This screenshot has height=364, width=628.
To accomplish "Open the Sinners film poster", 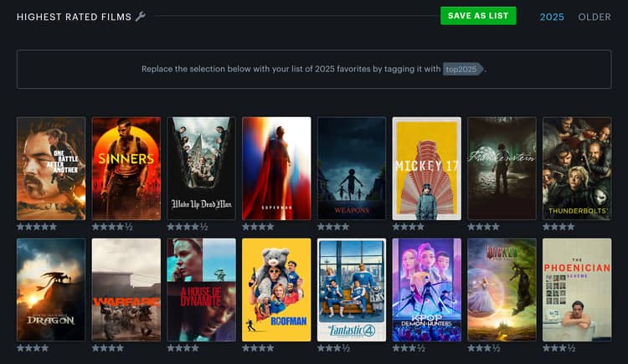I will pyautogui.click(x=126, y=168).
